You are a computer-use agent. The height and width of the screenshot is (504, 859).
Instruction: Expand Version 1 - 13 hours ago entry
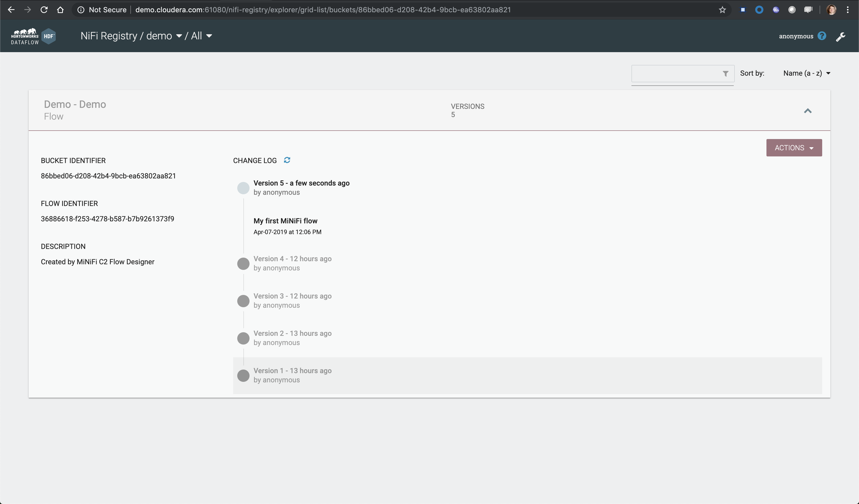(x=292, y=371)
